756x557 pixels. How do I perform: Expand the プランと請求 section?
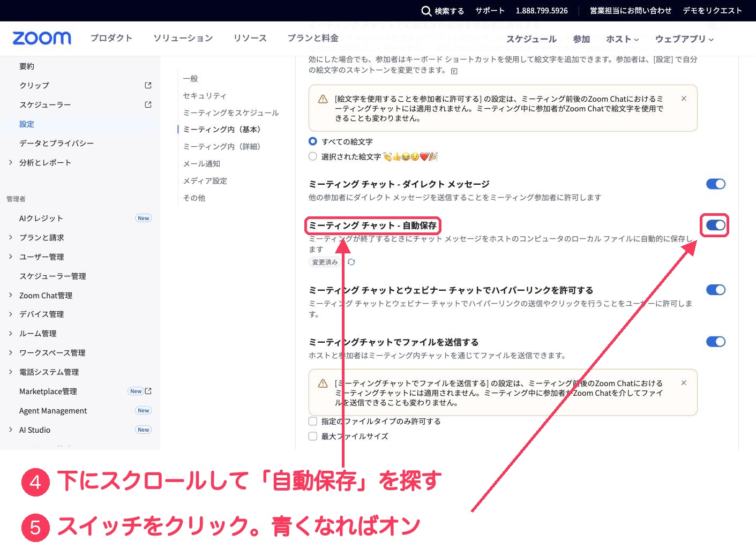(11, 237)
